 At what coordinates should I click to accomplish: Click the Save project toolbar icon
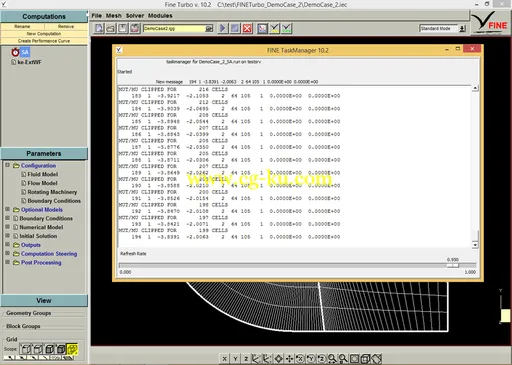[x=123, y=28]
